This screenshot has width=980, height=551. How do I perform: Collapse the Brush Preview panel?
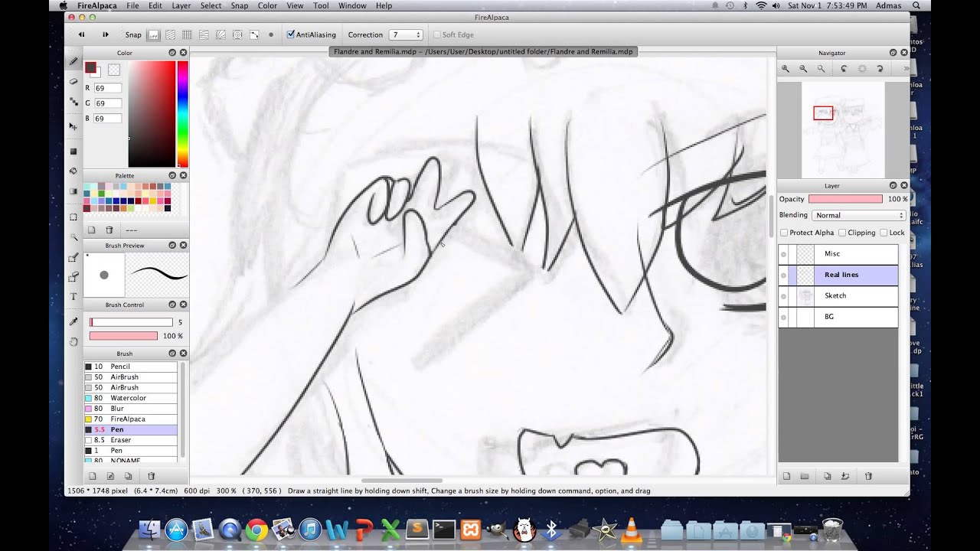pos(171,246)
